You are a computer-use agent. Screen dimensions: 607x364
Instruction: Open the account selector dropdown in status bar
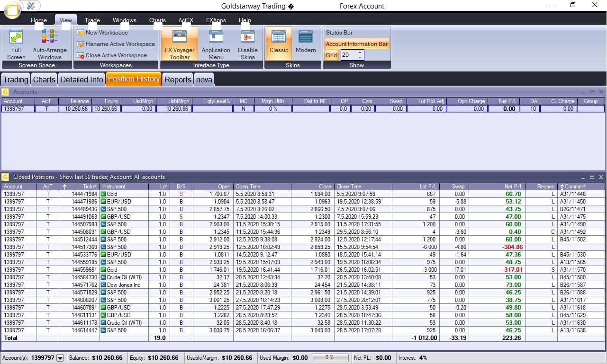tap(60, 358)
